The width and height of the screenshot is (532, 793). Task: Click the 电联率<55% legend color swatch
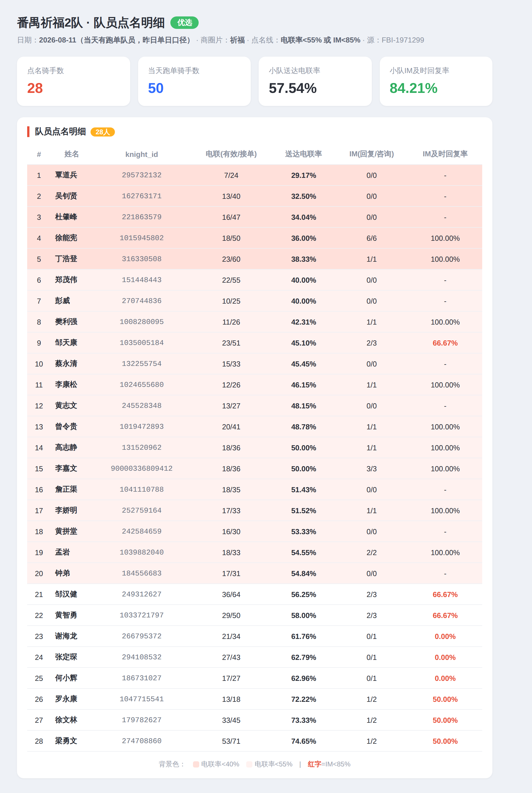coord(249,764)
